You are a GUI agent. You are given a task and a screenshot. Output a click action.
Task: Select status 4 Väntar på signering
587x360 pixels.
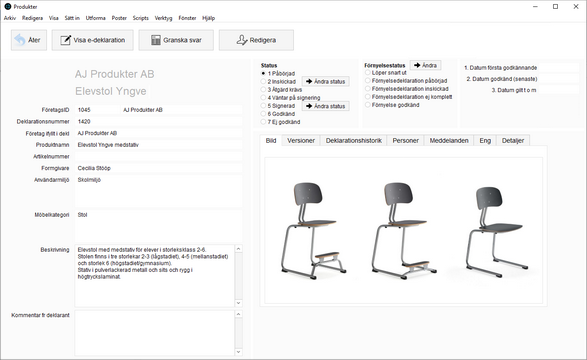point(263,98)
